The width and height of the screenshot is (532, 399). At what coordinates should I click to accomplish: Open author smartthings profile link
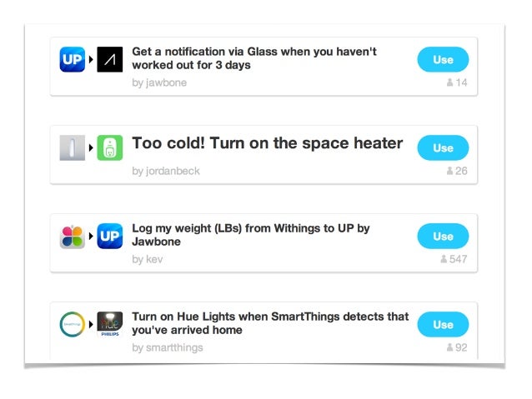(168, 347)
